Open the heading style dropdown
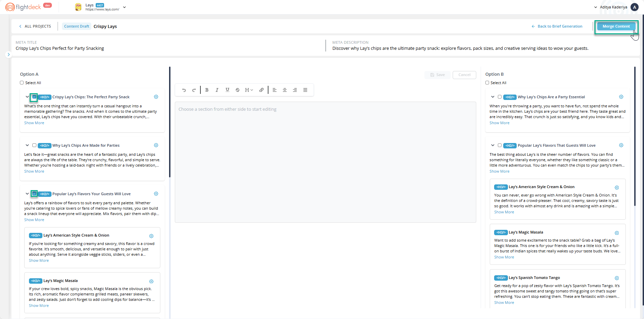 click(249, 90)
